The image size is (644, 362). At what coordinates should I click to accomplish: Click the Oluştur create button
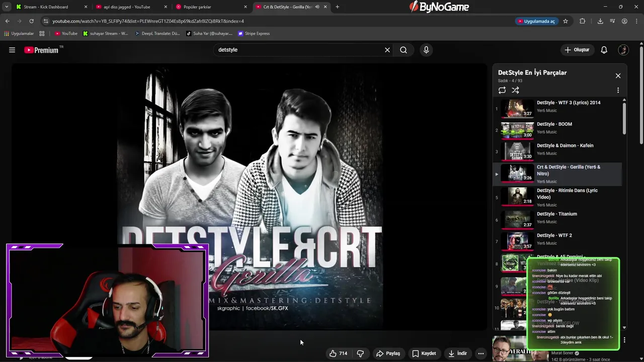coord(577,50)
